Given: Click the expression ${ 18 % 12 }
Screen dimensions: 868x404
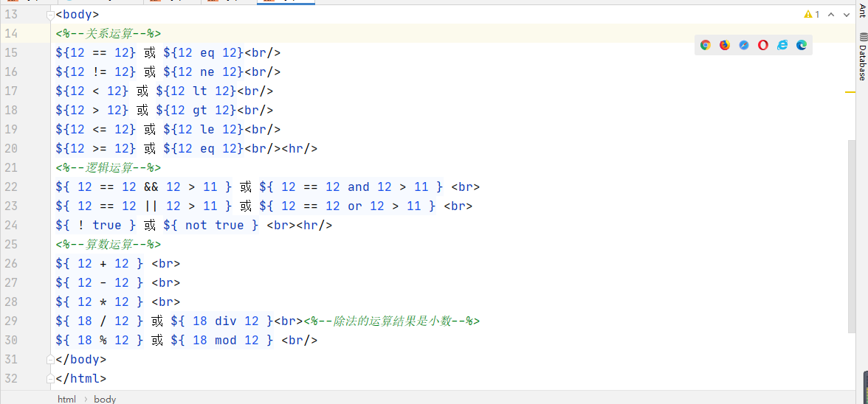Looking at the screenshot, I should (100, 341).
